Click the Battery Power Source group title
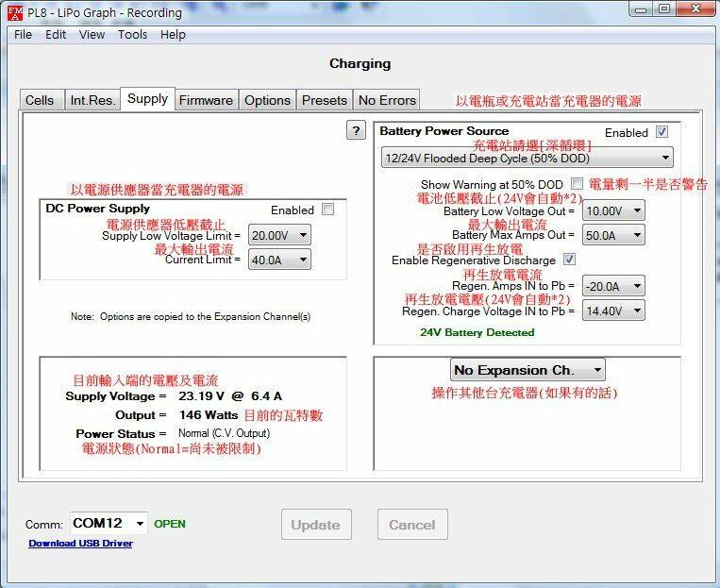 (x=444, y=131)
